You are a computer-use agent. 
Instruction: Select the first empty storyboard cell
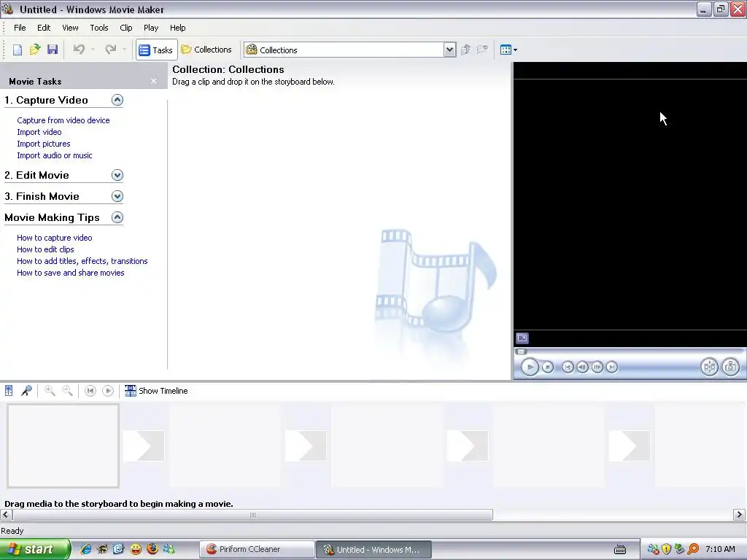click(x=63, y=446)
